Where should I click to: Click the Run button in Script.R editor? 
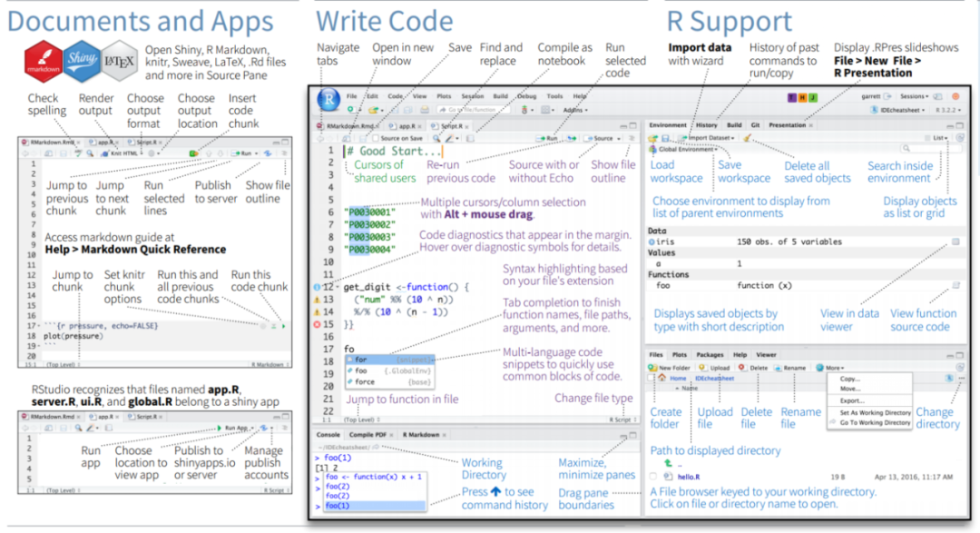point(547,138)
